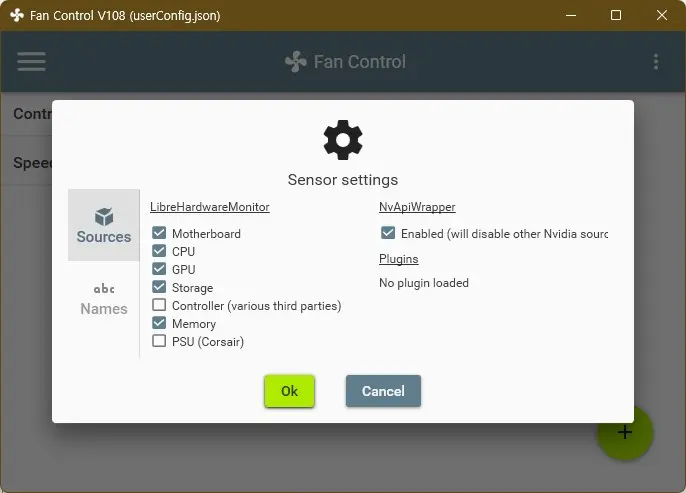The width and height of the screenshot is (686, 493).
Task: Click the Sensor settings gear icon
Action: 343,140
